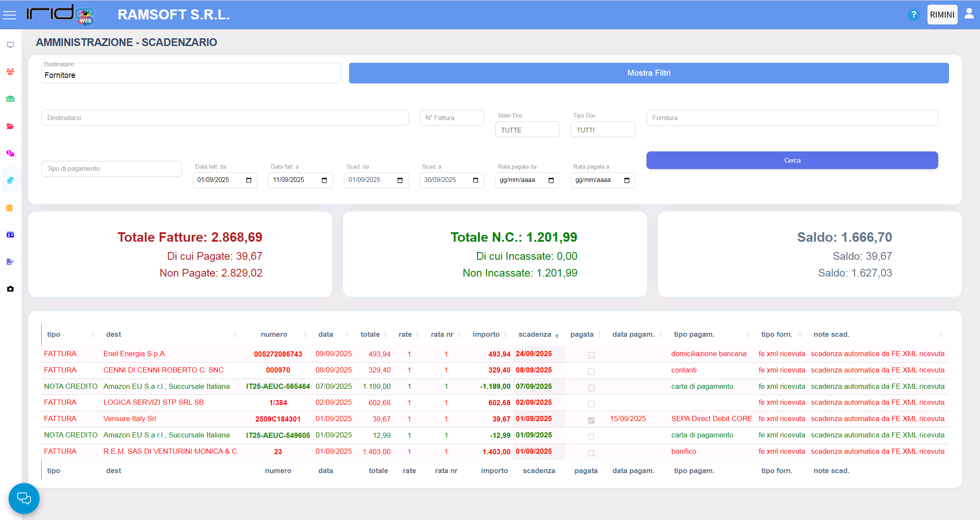This screenshot has height=520, width=980.
Task: Toggle pagata checkbox for Verisure Italy row
Action: [x=591, y=420]
